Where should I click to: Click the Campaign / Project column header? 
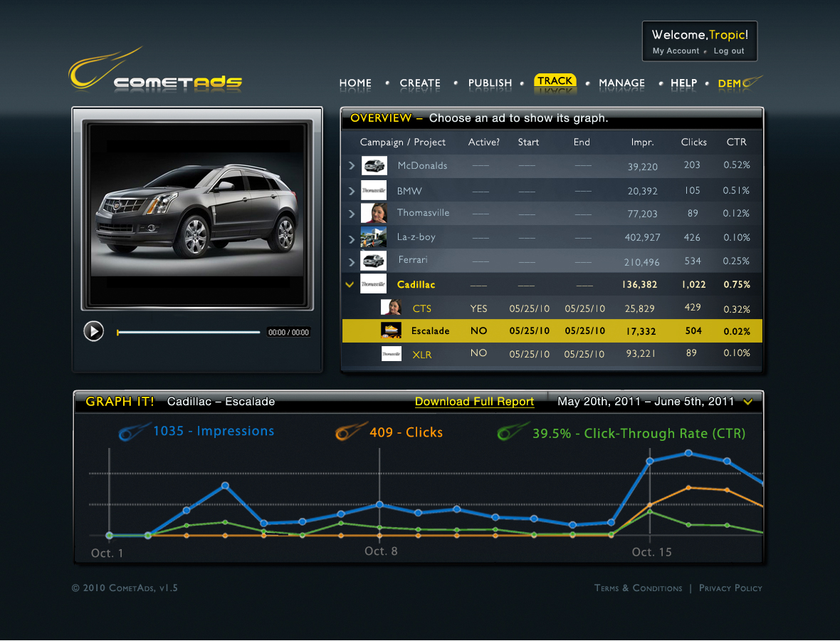point(403,142)
